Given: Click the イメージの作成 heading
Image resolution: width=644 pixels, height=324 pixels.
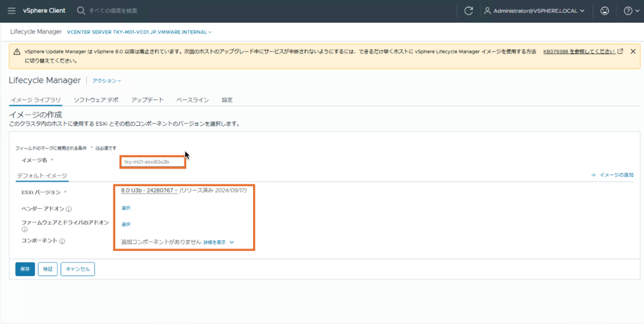Looking at the screenshot, I should click(35, 114).
